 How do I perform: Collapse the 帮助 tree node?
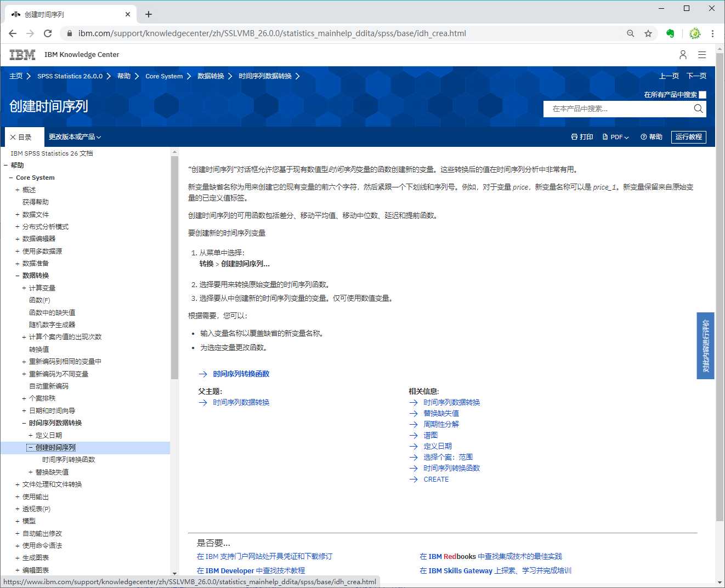5,165
